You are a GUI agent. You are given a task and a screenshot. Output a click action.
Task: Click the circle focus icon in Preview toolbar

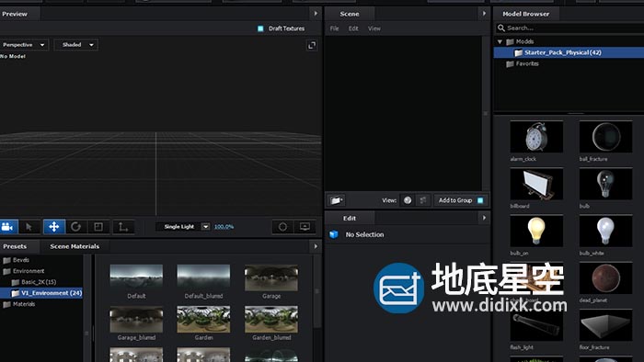pyautogui.click(x=282, y=227)
